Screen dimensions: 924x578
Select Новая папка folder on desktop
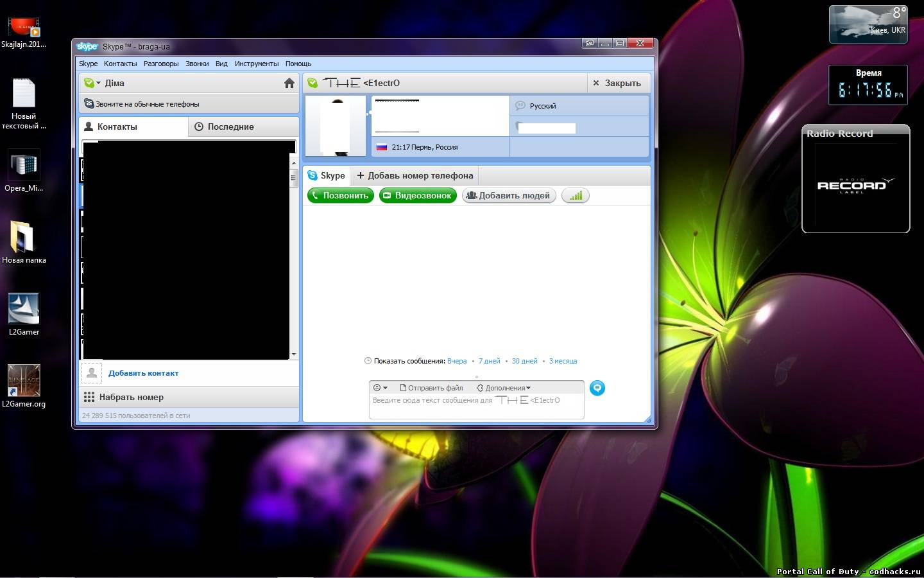(x=24, y=243)
